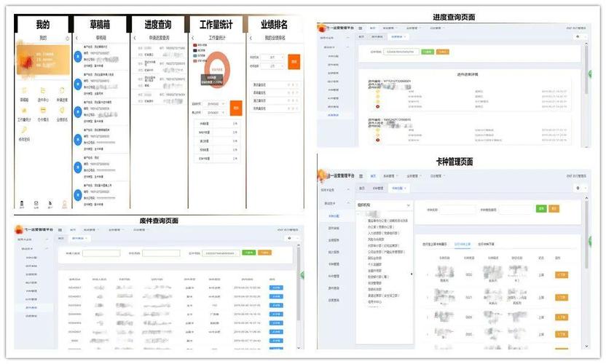Image resolution: width=606 pixels, height=364 pixels.
Task: Open 工作量统计 icon on 我的 screen
Action: tap(24, 111)
